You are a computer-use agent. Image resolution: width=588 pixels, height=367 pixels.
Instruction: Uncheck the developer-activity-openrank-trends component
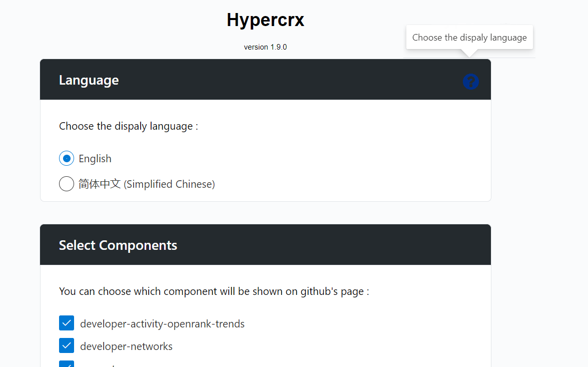coord(67,323)
